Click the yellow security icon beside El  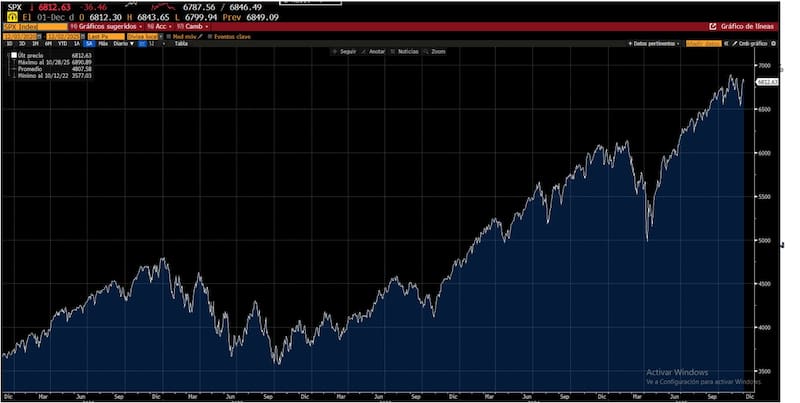point(9,17)
